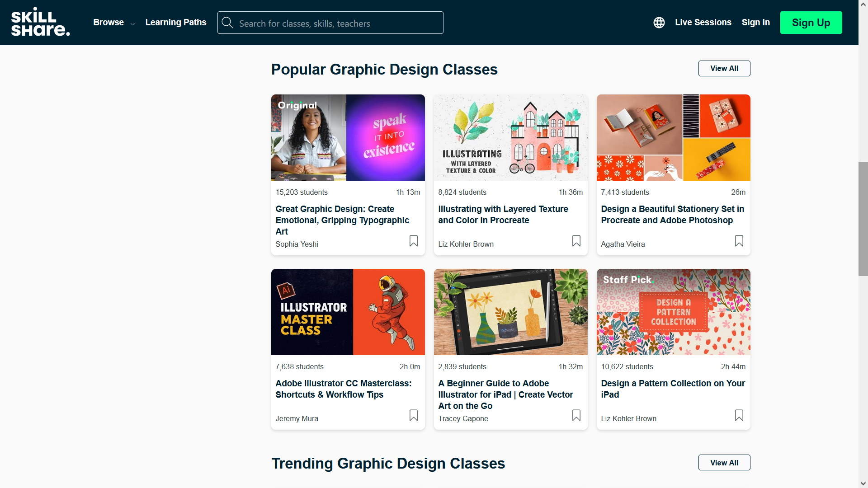Image resolution: width=868 pixels, height=488 pixels.
Task: Click Sign In link
Action: pyautogui.click(x=756, y=23)
